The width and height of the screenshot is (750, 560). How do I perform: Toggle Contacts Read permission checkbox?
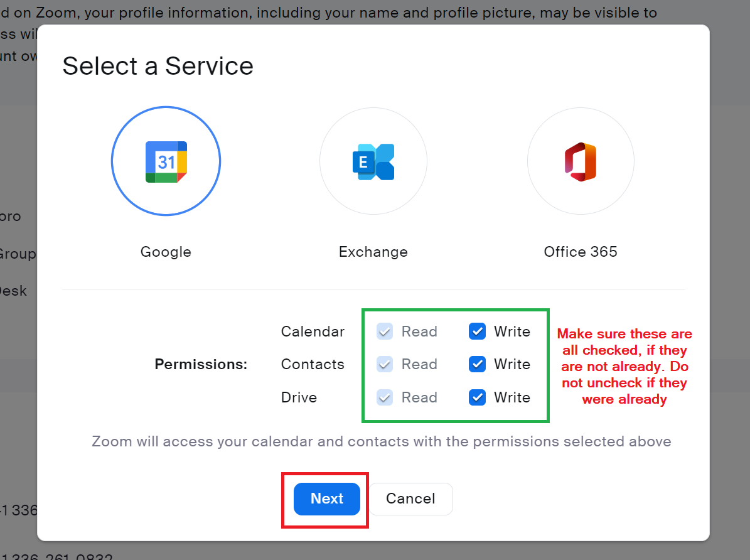click(385, 364)
